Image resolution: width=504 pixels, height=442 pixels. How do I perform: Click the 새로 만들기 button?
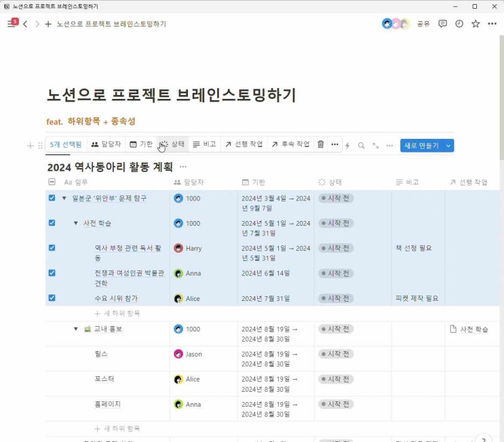click(x=422, y=146)
